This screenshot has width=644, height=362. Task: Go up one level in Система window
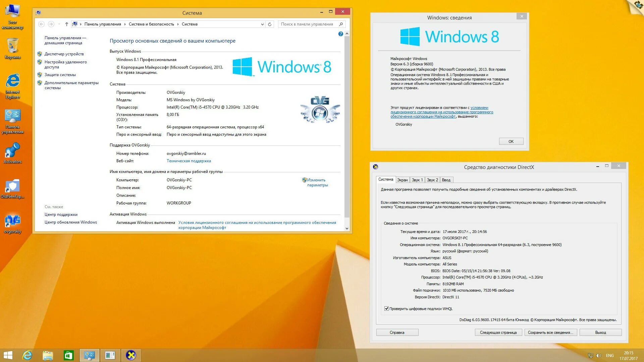pos(67,24)
